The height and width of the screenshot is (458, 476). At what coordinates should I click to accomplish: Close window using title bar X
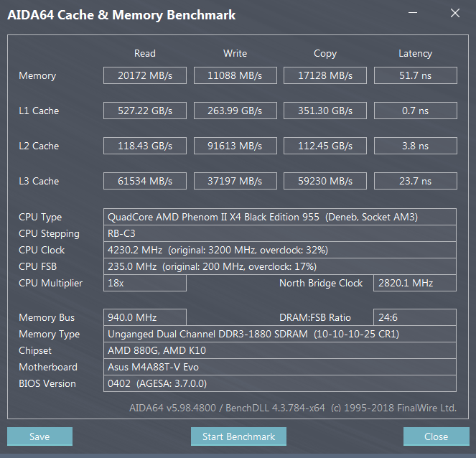[455, 13]
